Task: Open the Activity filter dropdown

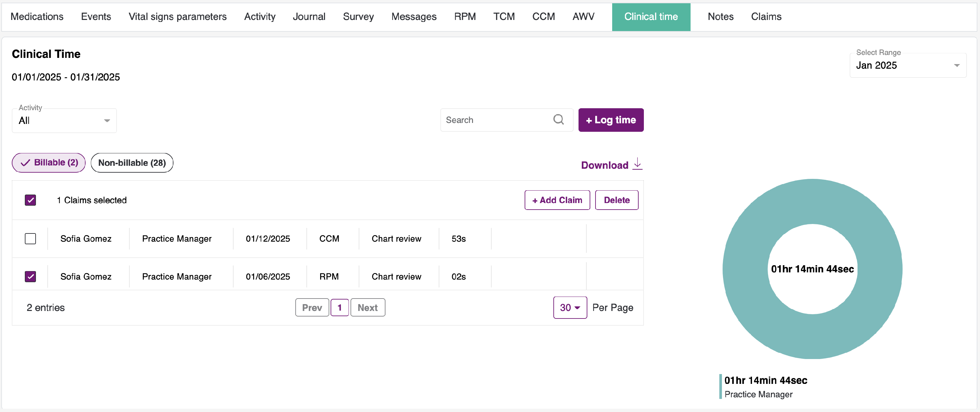Action: [x=64, y=120]
